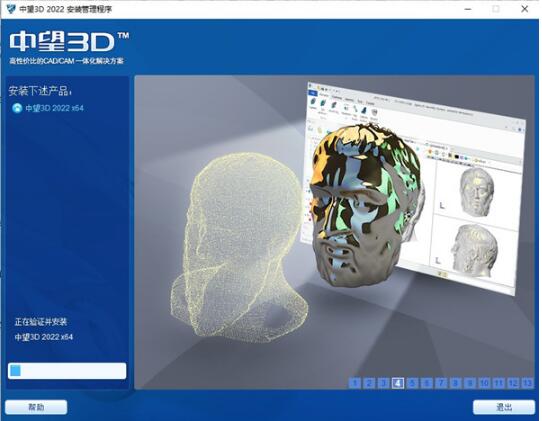The width and height of the screenshot is (542, 421).
Task: Show slide 10 in the slideshow pager
Action: tap(484, 383)
